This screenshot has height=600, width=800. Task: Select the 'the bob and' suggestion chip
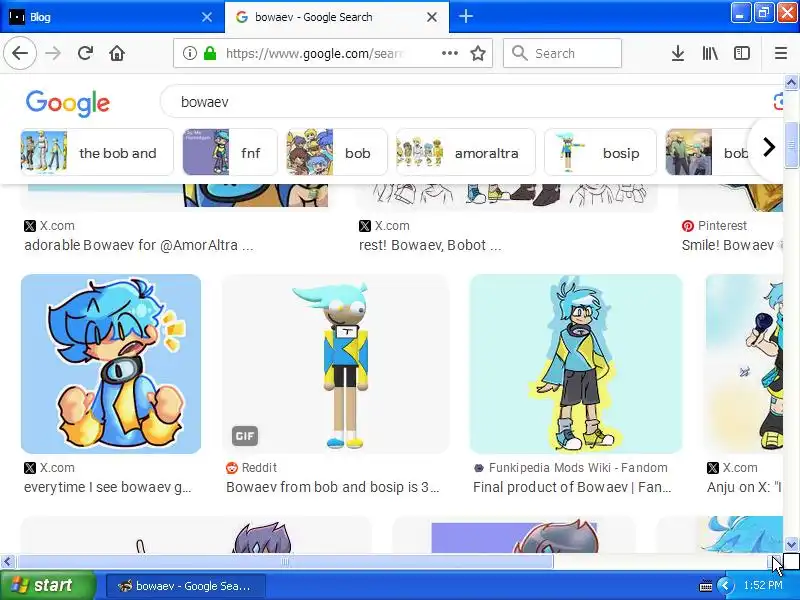coord(97,153)
